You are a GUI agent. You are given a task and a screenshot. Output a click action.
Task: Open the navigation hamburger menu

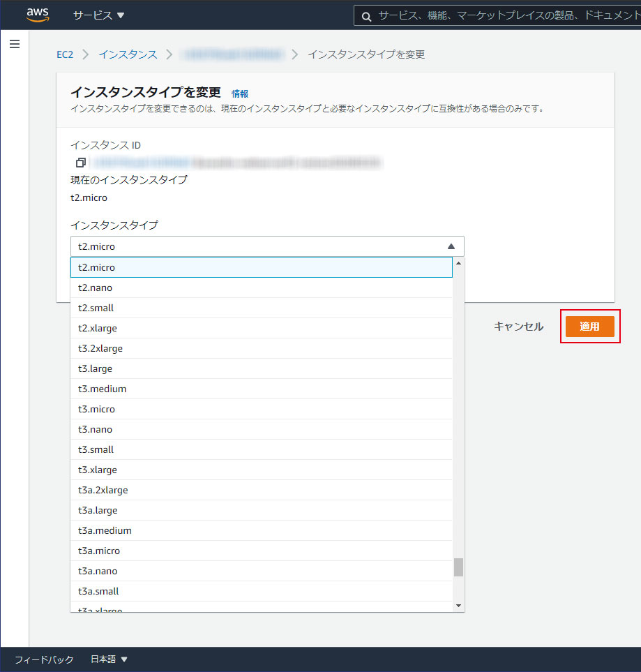15,43
